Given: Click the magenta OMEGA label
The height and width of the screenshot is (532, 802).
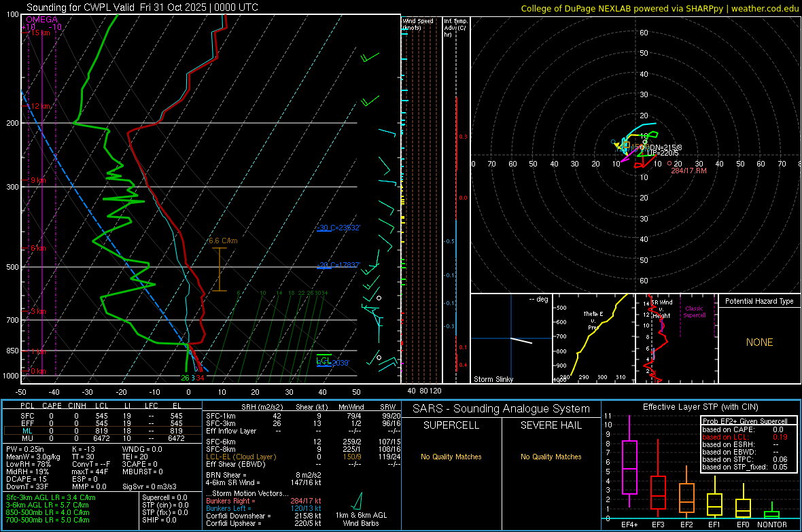Looking at the screenshot, I should (42, 20).
